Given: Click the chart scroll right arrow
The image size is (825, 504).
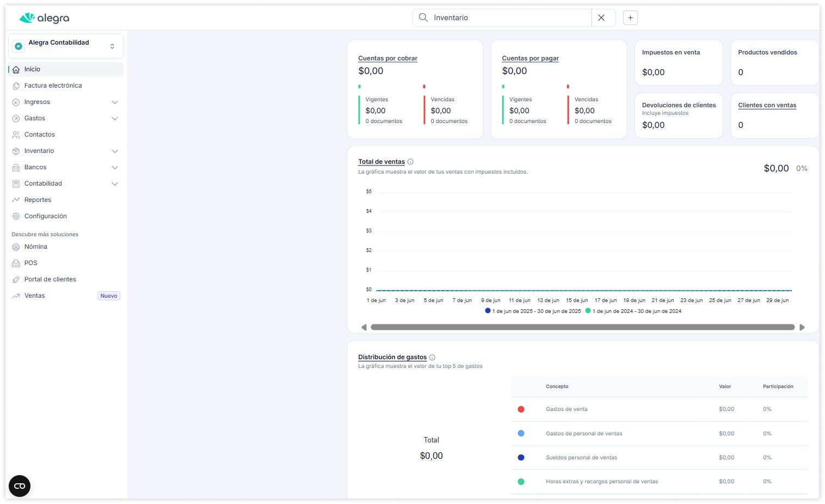Looking at the screenshot, I should (802, 327).
